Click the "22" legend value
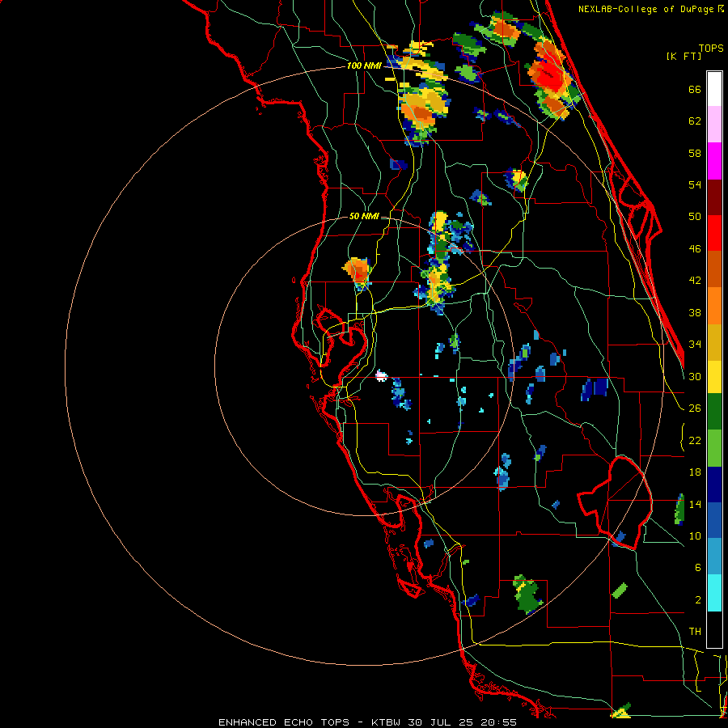Screen dimensions: 728x728 [695, 440]
